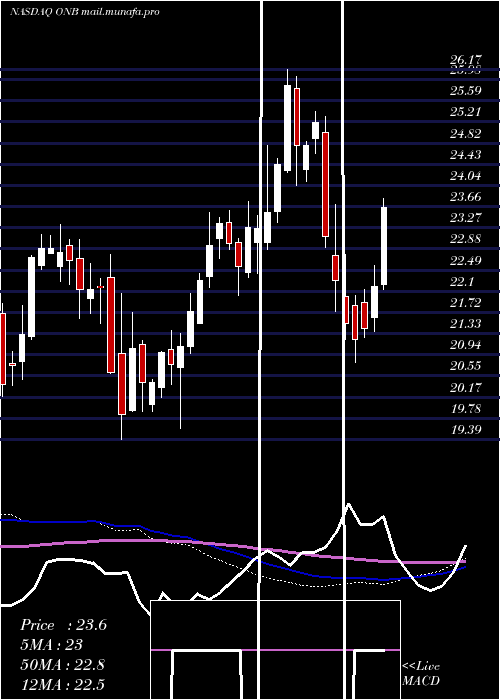Click the 24.43 price axis label
The width and height of the screenshot is (500, 700).
tap(466, 155)
